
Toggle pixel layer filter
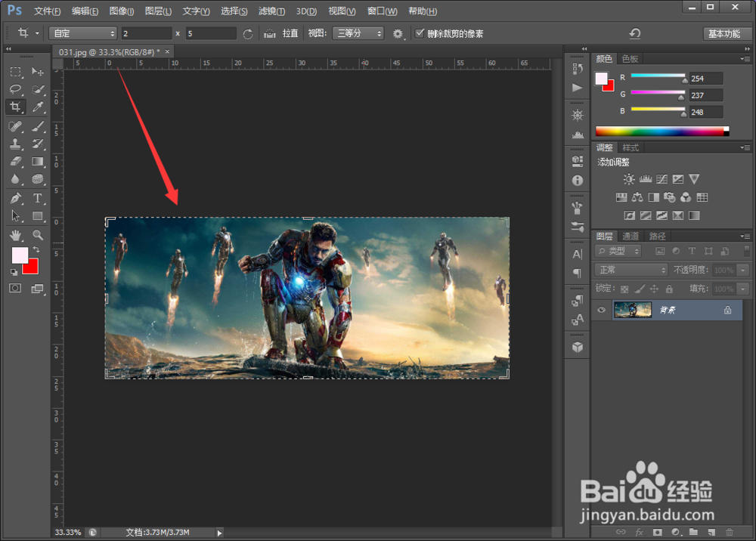[660, 251]
